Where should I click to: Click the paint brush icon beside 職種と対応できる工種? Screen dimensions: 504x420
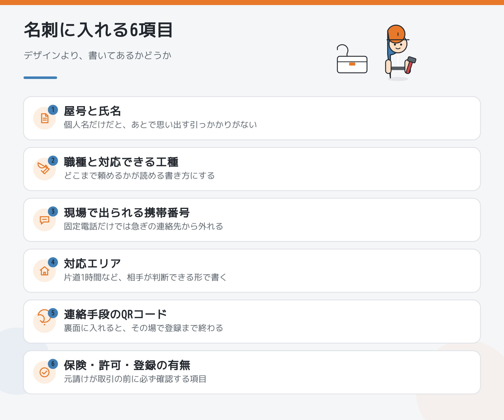(x=44, y=168)
